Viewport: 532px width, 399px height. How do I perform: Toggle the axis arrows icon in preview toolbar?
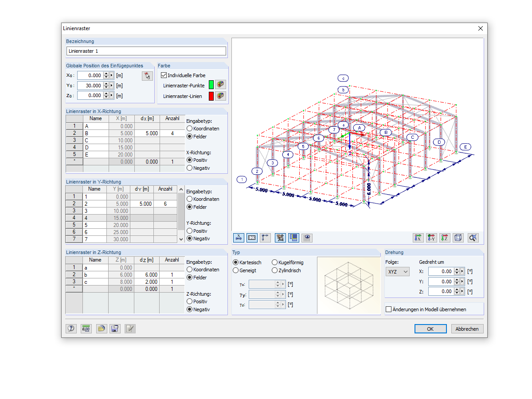[x=265, y=238]
